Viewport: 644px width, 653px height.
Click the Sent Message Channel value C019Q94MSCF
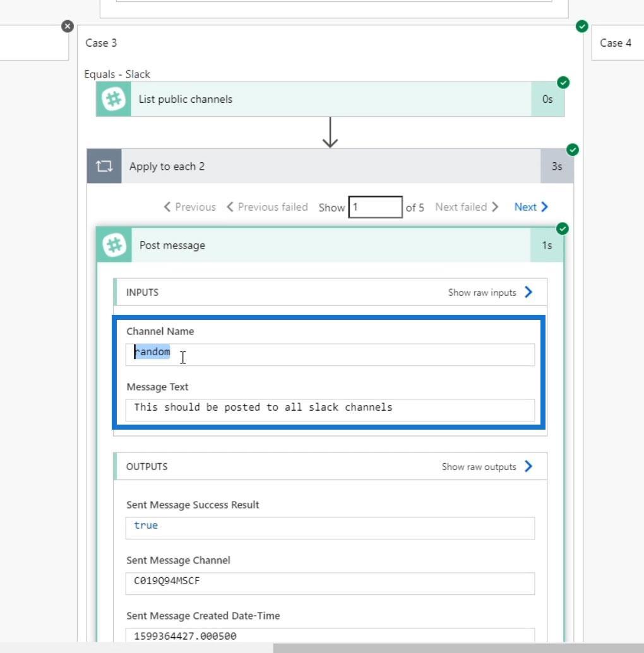pos(167,580)
